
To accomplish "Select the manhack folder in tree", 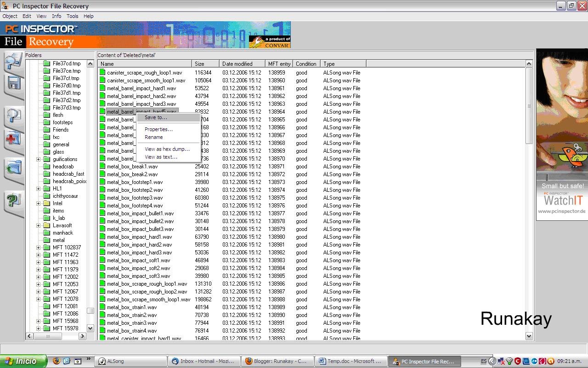I will pos(62,233).
